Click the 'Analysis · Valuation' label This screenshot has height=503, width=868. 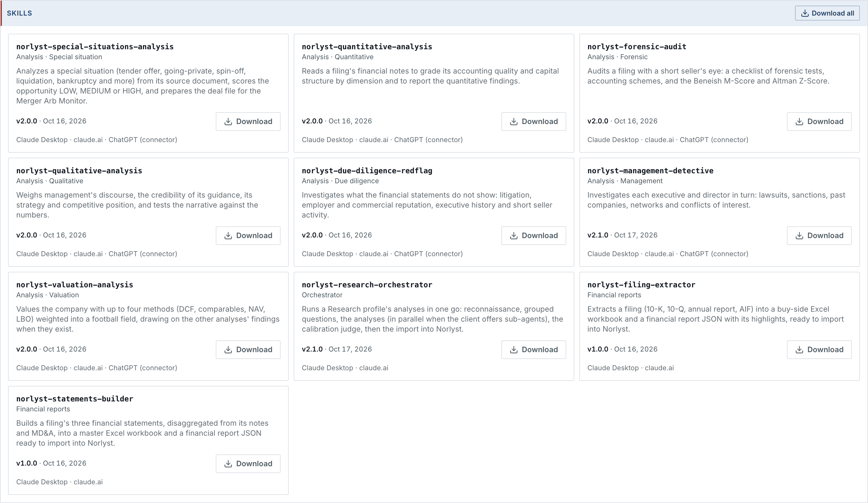pos(47,295)
